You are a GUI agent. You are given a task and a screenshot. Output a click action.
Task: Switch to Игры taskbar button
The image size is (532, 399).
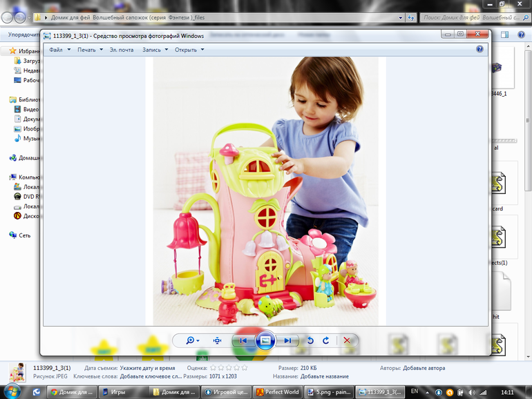[123, 392]
